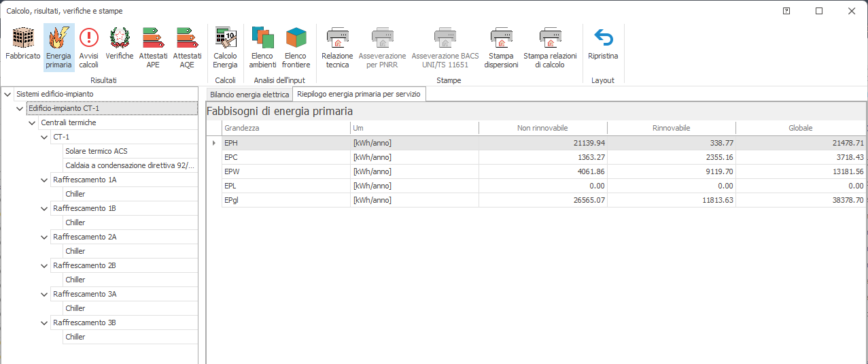Viewport: 868px width, 364px height.
Task: Select Solare termico ACS tree item
Action: click(97, 151)
